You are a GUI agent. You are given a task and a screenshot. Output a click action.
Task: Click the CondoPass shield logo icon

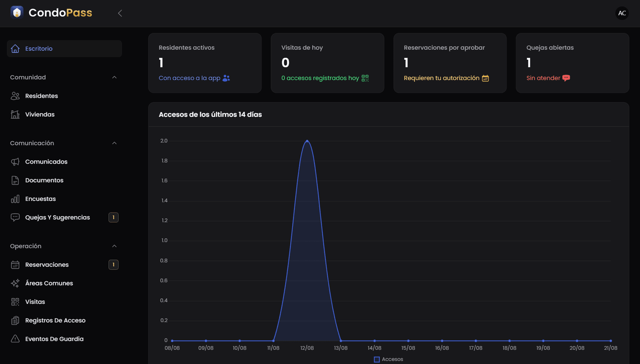pos(17,12)
